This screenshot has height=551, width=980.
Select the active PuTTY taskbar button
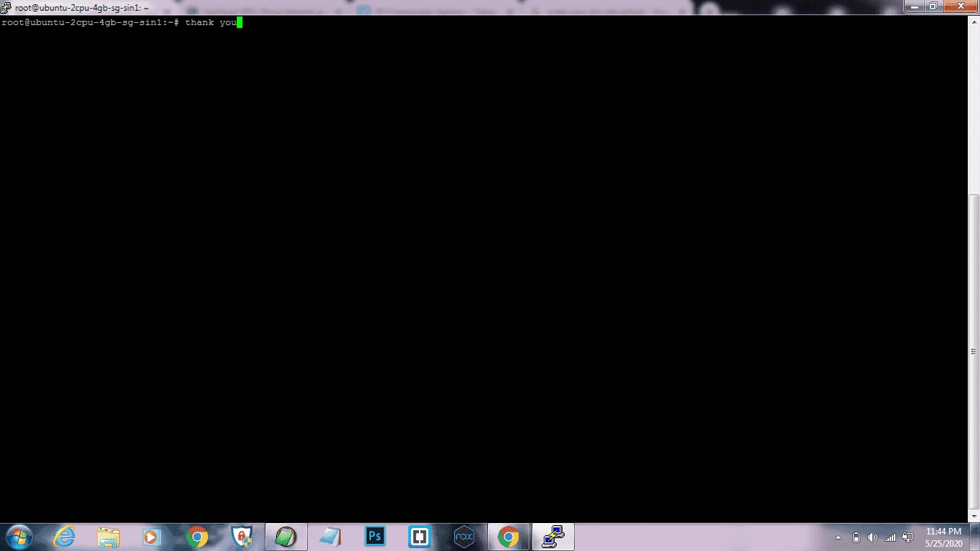click(553, 537)
